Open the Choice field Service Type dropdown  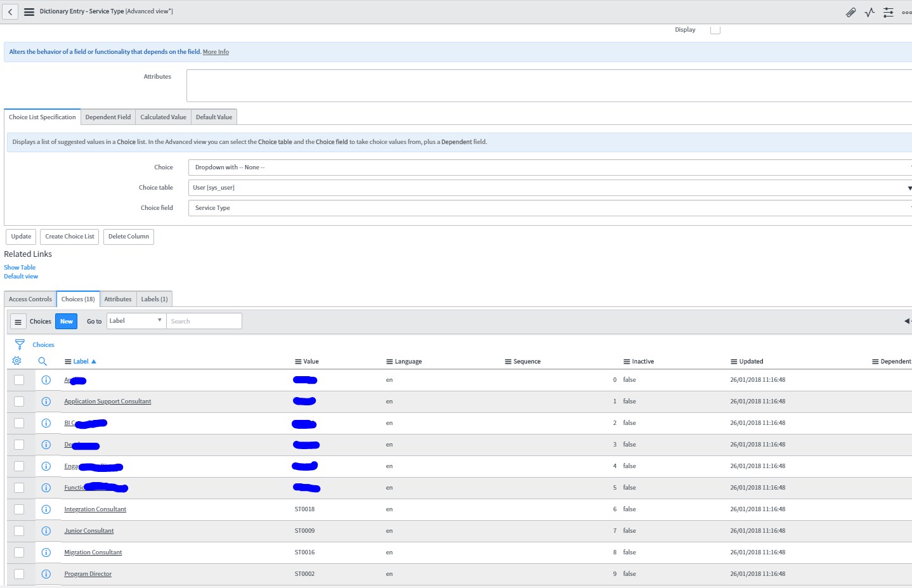550,208
